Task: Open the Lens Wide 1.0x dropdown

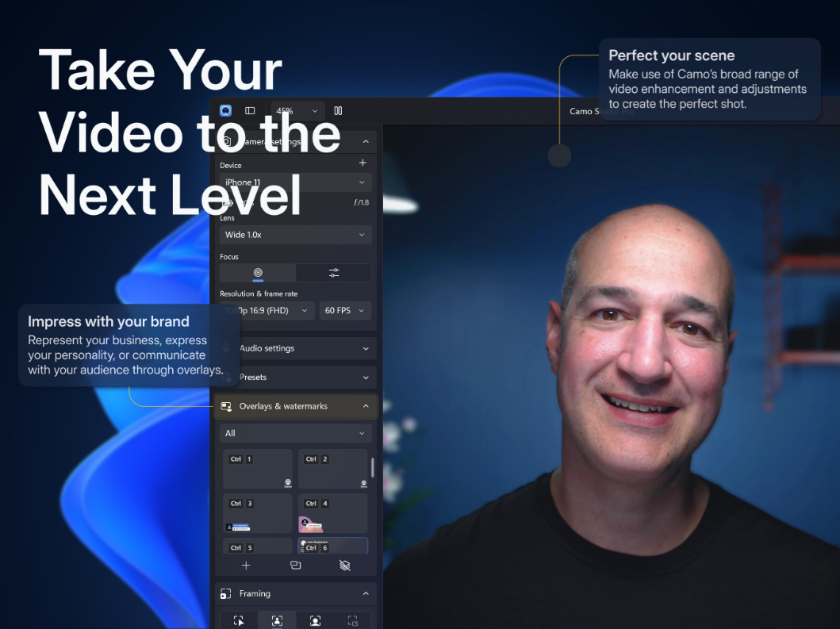Action: 295,235
